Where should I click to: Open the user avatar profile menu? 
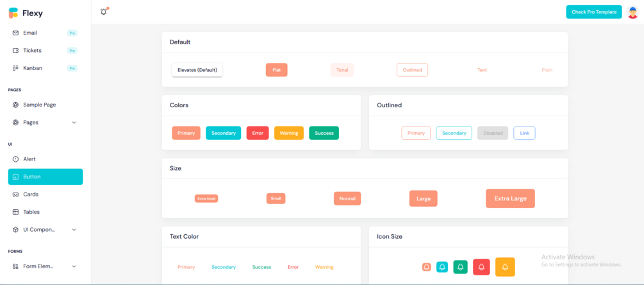(632, 12)
